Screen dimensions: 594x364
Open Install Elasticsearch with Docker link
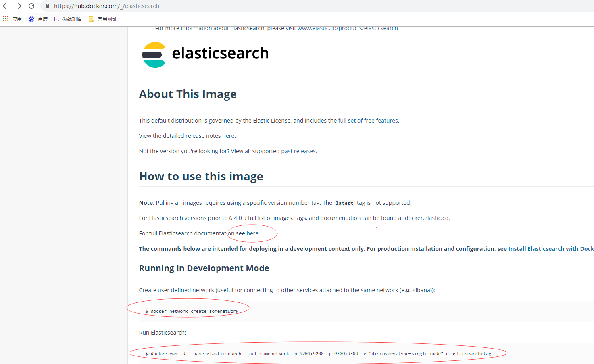(551, 249)
